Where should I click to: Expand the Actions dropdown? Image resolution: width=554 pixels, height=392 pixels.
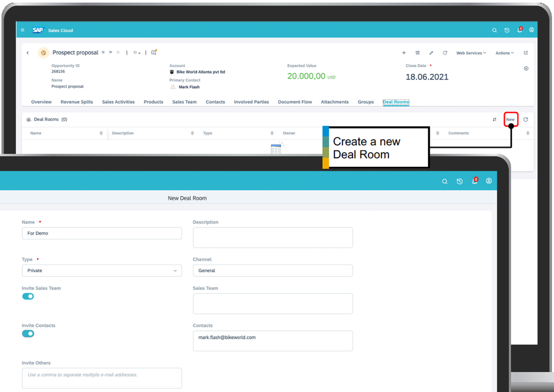(505, 53)
